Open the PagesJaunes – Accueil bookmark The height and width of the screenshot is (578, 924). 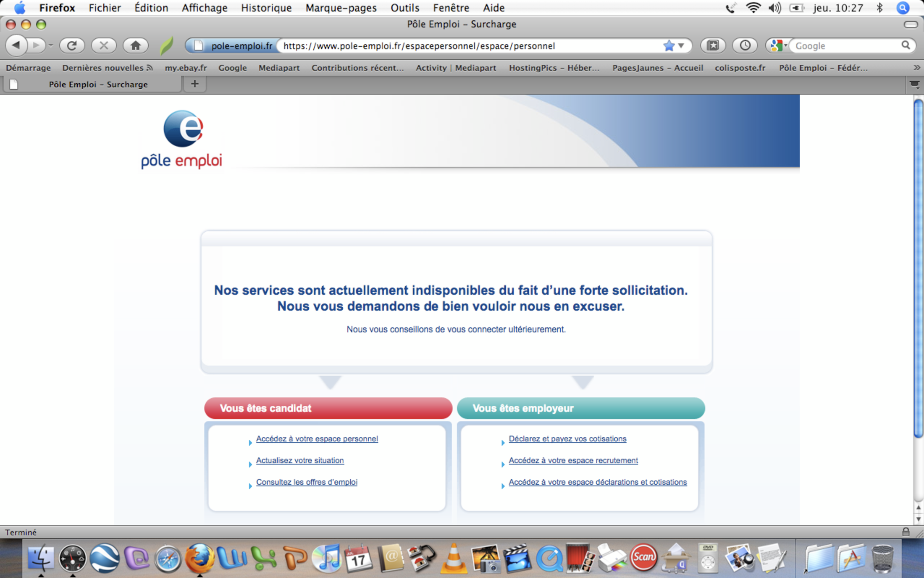pos(657,68)
